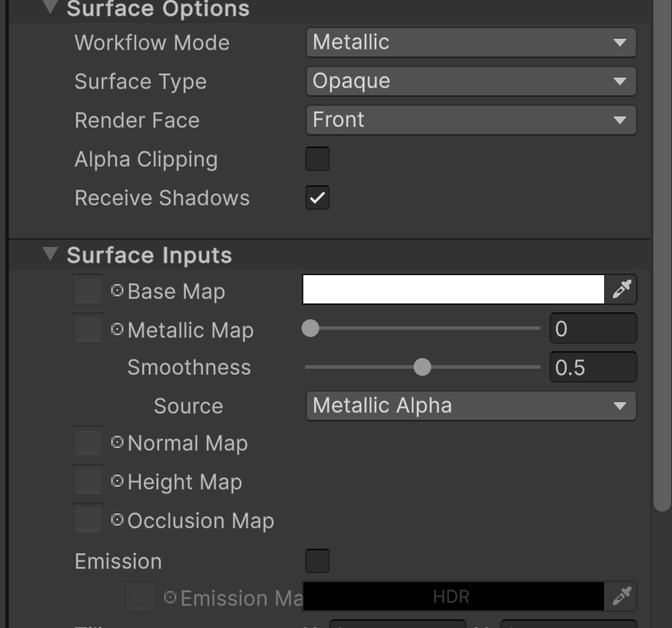Pick Emission color with eyedropper

pos(622,596)
